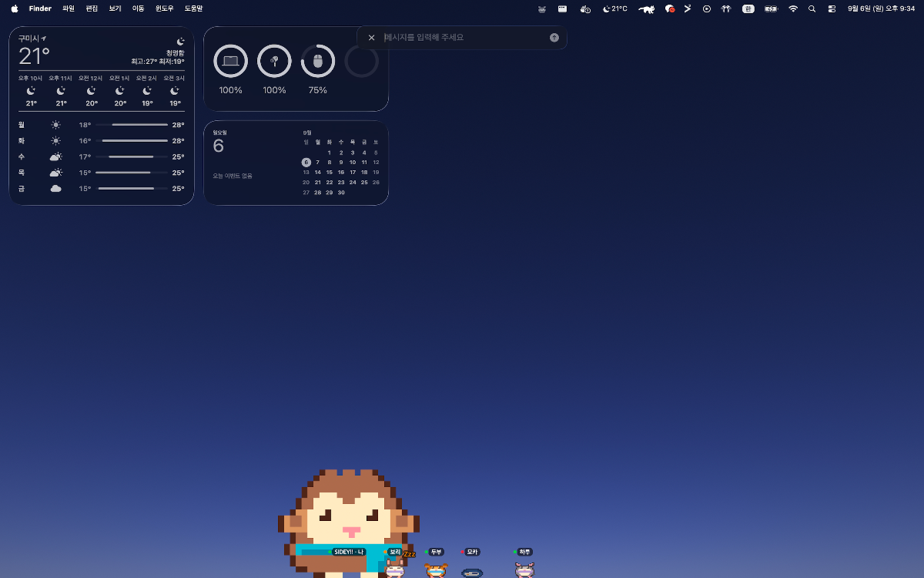This screenshot has height=578, width=924.
Task: Switch input source via the 한 icon
Action: [x=748, y=8]
